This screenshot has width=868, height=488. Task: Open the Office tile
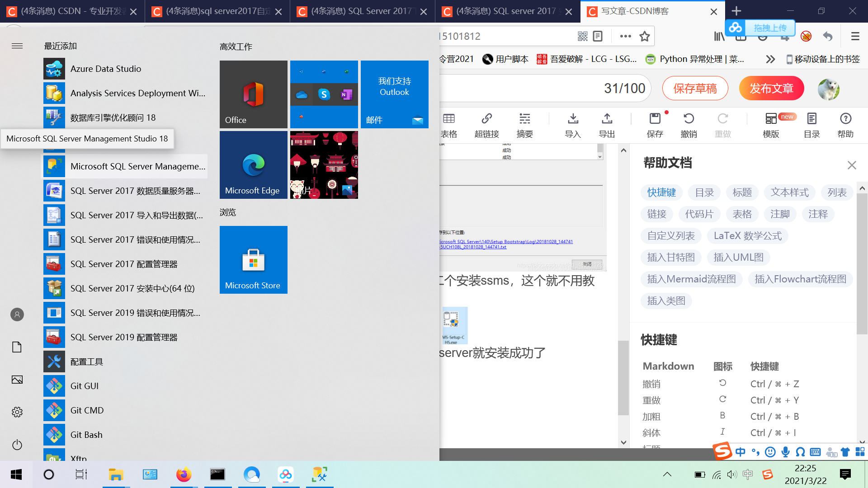coord(254,94)
